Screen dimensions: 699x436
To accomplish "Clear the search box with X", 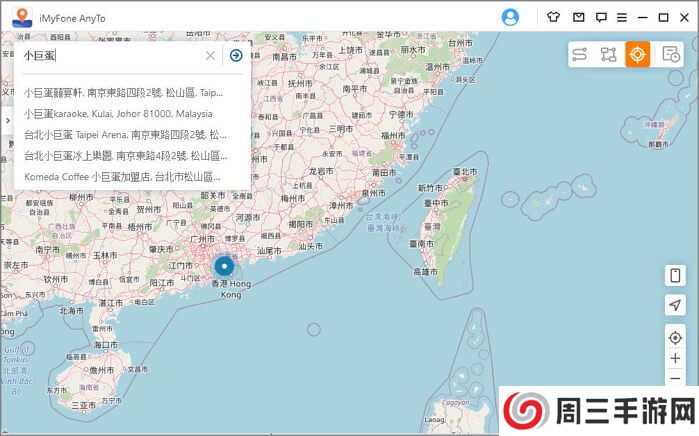I will click(x=210, y=56).
